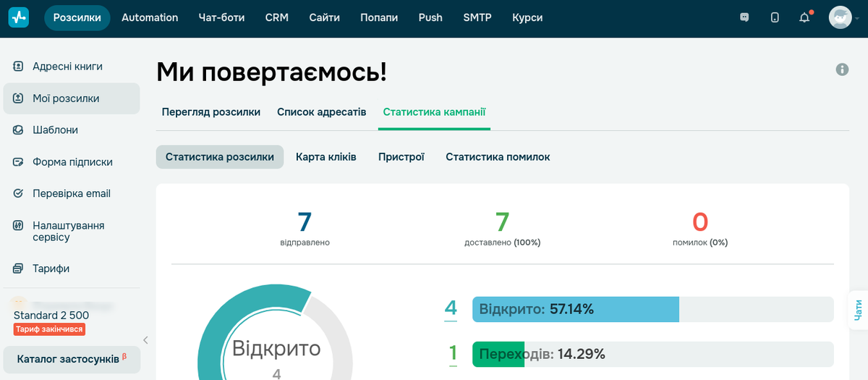This screenshot has width=868, height=380.
Task: Switch to the Перегляд розсилки tab
Action: pos(211,112)
